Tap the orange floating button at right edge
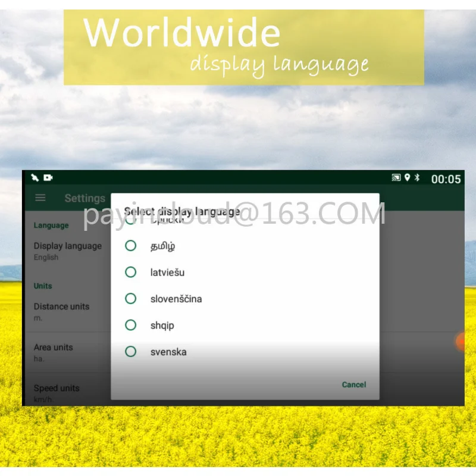Image resolution: width=476 pixels, height=476 pixels. pyautogui.click(x=460, y=342)
